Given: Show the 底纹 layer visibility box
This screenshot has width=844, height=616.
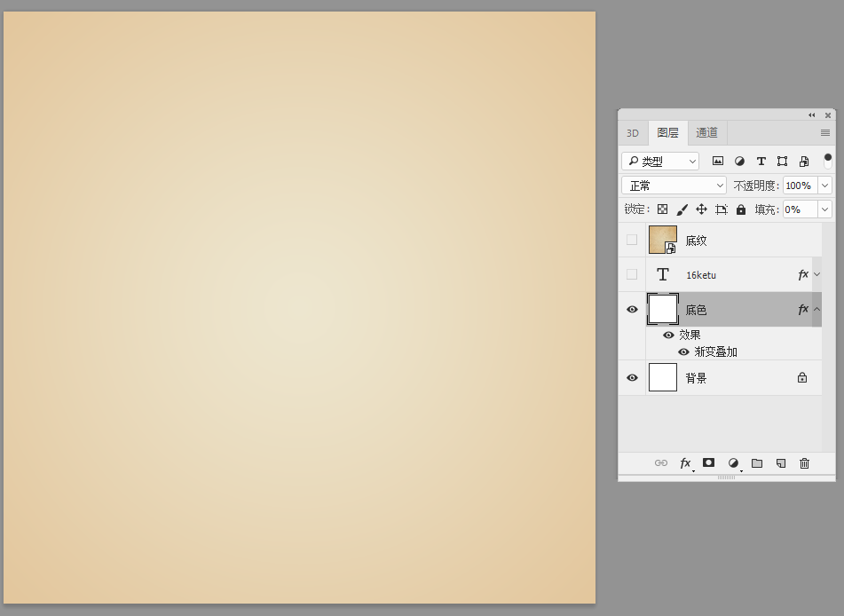Looking at the screenshot, I should pyautogui.click(x=632, y=240).
